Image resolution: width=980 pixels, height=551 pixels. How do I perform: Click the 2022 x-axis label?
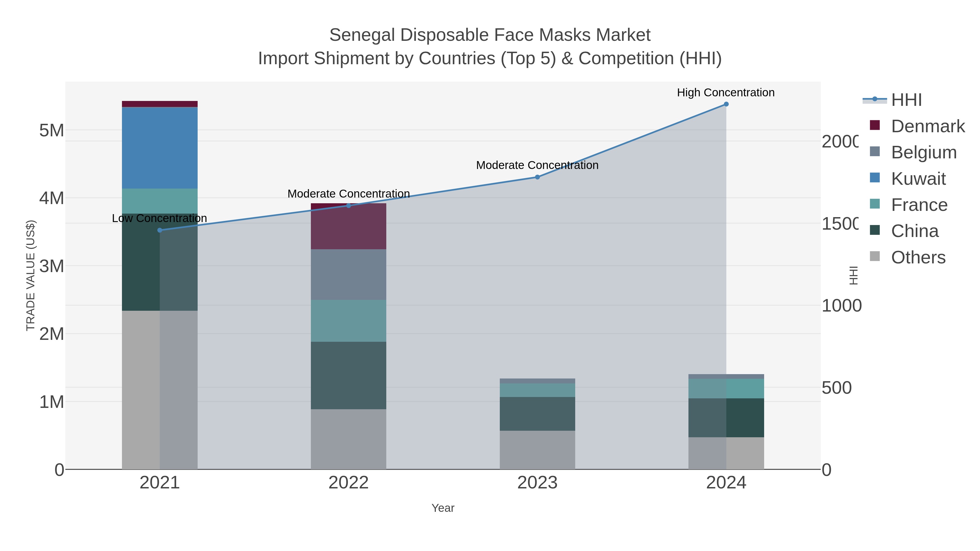click(x=348, y=483)
